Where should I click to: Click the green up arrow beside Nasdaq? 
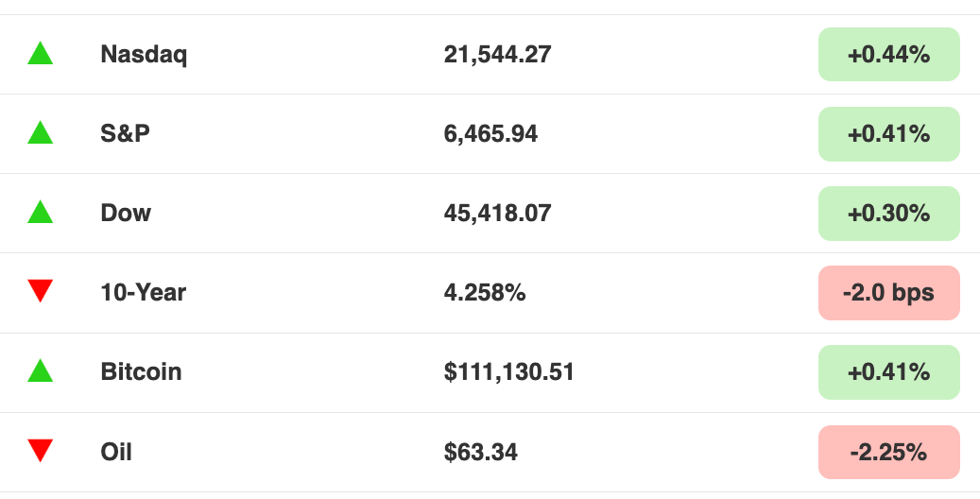40,53
